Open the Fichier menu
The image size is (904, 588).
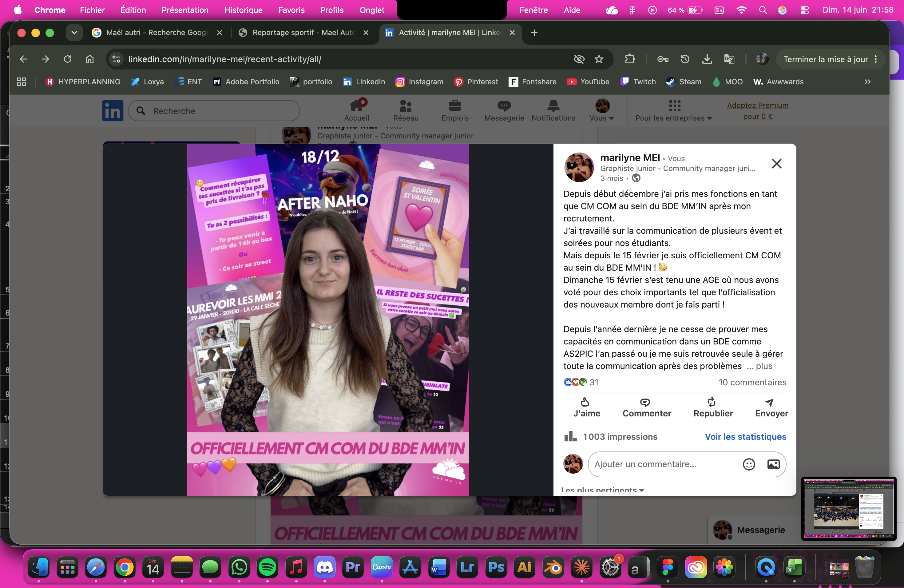tap(92, 10)
